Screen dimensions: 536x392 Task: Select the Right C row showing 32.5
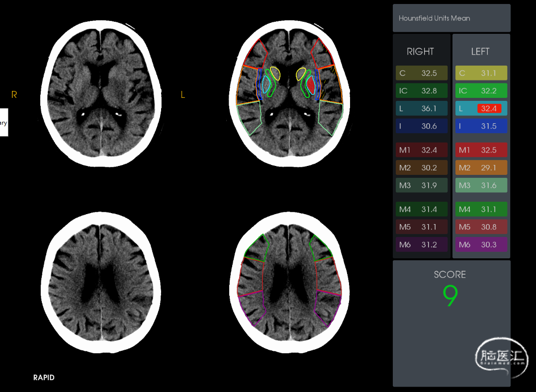tap(421, 73)
